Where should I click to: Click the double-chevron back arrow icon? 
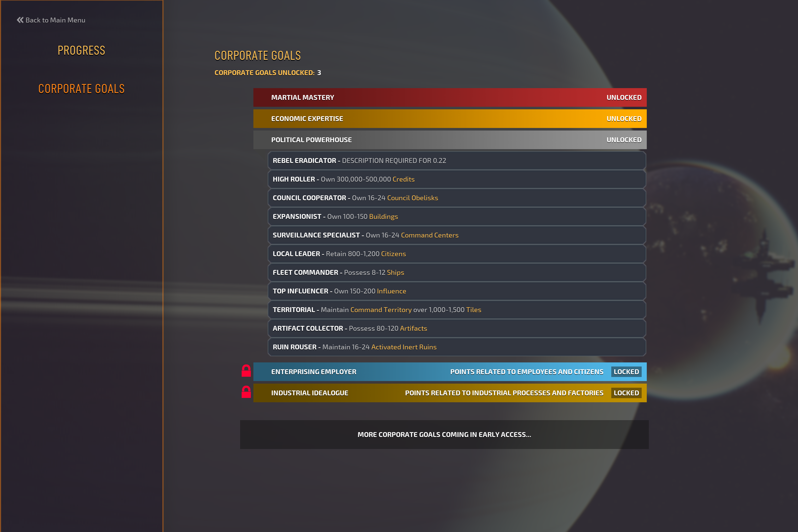[20, 20]
